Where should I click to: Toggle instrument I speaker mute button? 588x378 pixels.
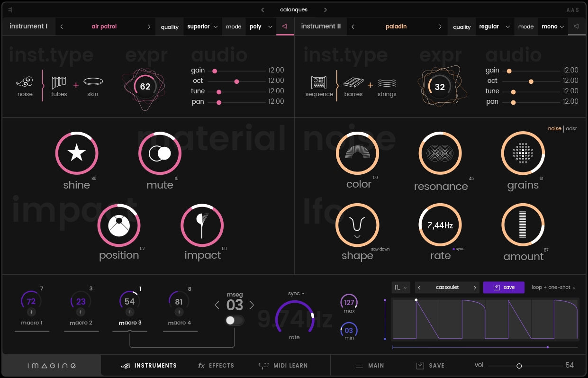coord(285,27)
